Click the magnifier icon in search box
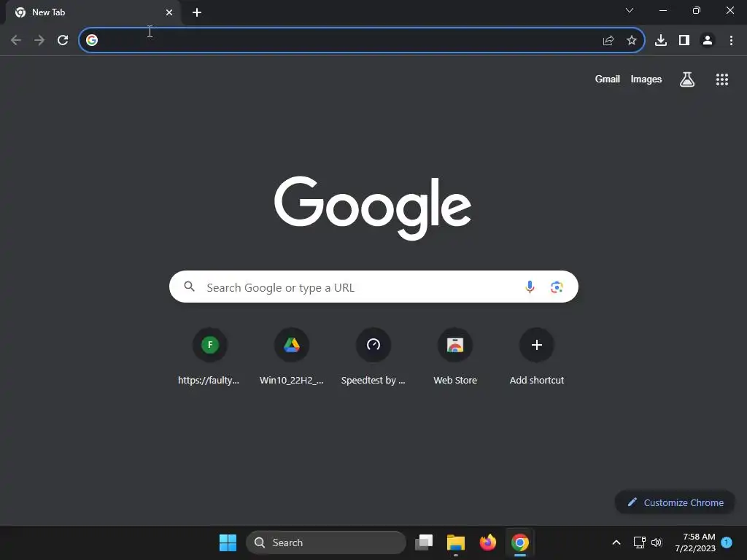The width and height of the screenshot is (747, 560). (x=190, y=287)
